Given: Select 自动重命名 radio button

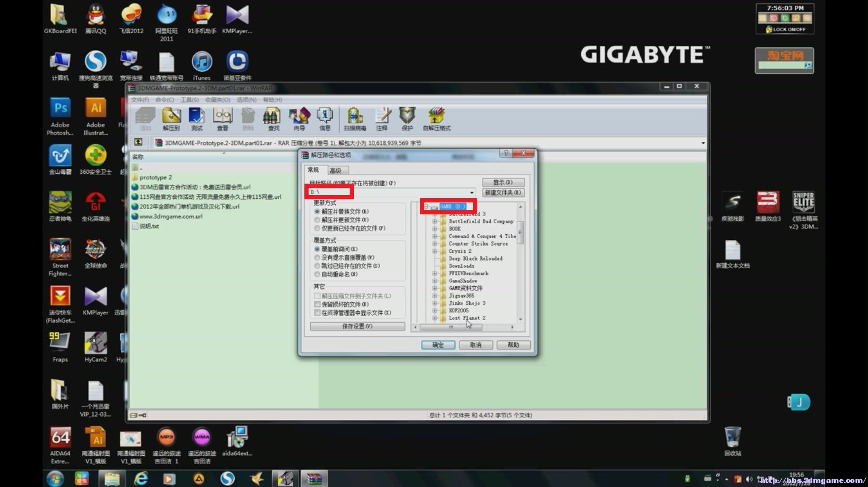Looking at the screenshot, I should tap(317, 274).
